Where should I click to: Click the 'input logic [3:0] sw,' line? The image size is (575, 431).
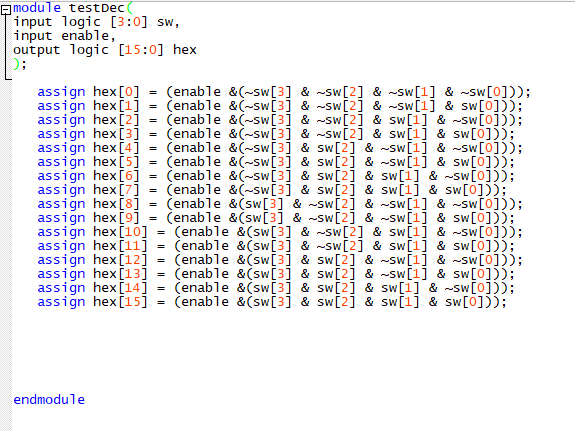click(x=96, y=22)
